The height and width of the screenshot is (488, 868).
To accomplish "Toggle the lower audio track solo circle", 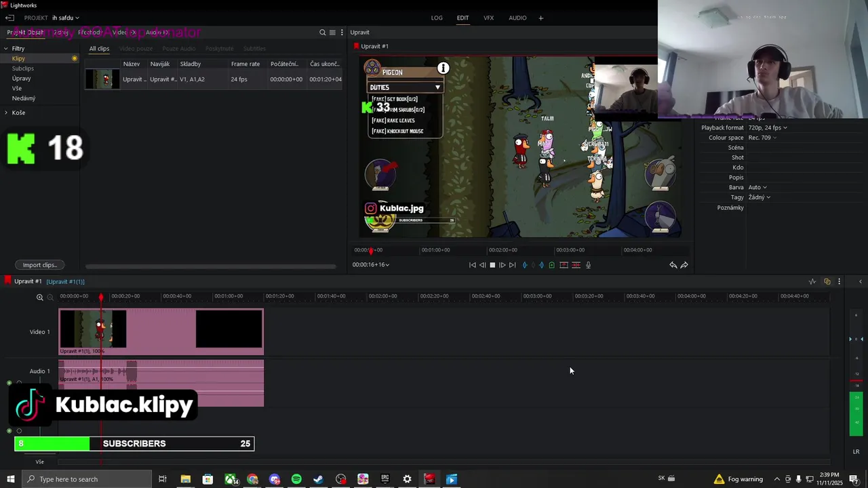I will pyautogui.click(x=19, y=431).
